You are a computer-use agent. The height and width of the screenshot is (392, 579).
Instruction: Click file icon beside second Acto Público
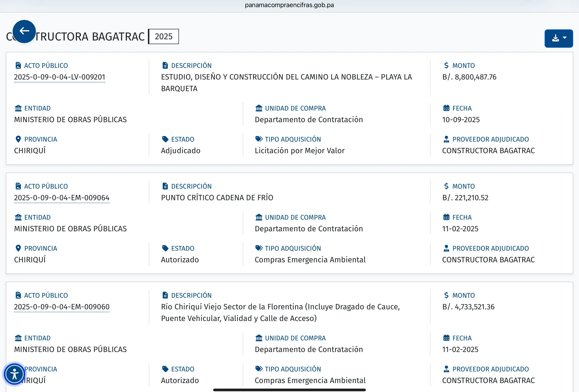(18, 186)
